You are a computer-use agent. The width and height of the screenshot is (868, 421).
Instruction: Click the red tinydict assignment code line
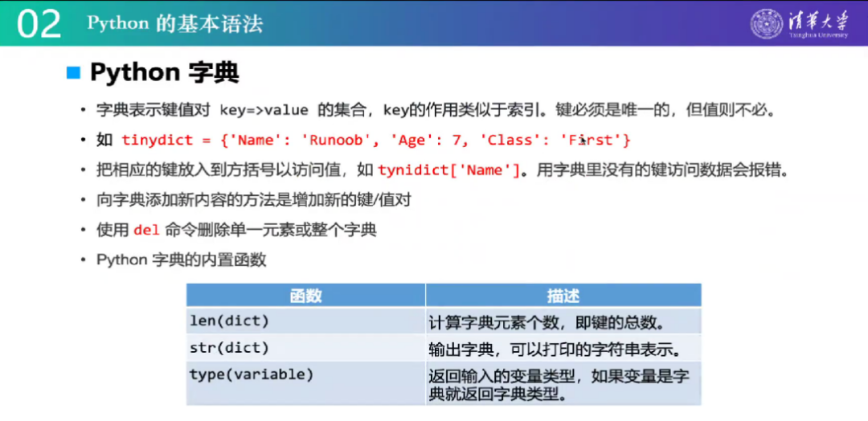376,140
